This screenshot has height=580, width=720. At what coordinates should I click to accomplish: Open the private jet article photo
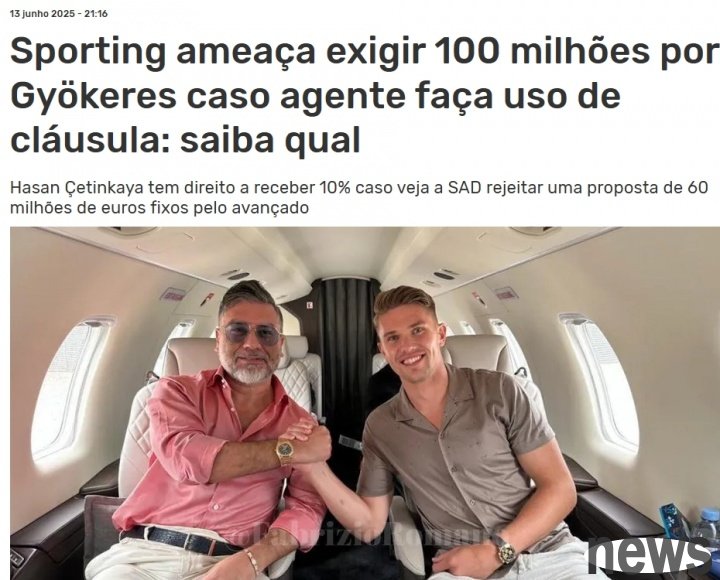point(365,403)
